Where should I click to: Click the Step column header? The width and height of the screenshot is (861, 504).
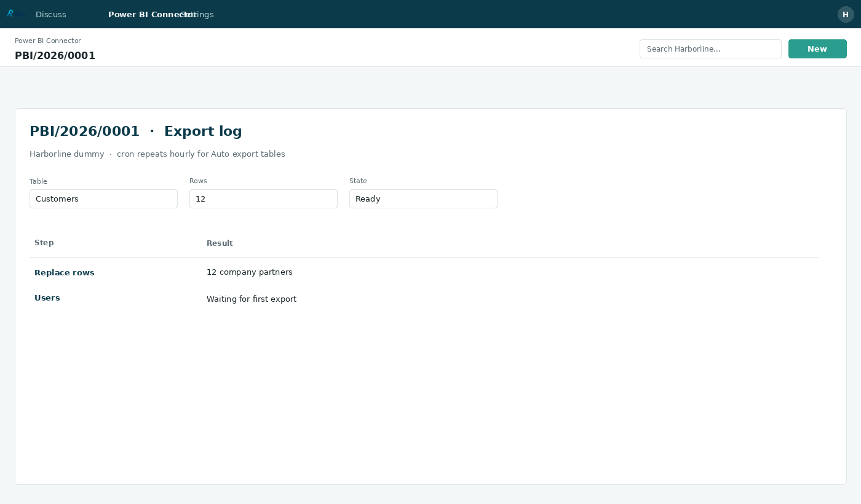[44, 243]
